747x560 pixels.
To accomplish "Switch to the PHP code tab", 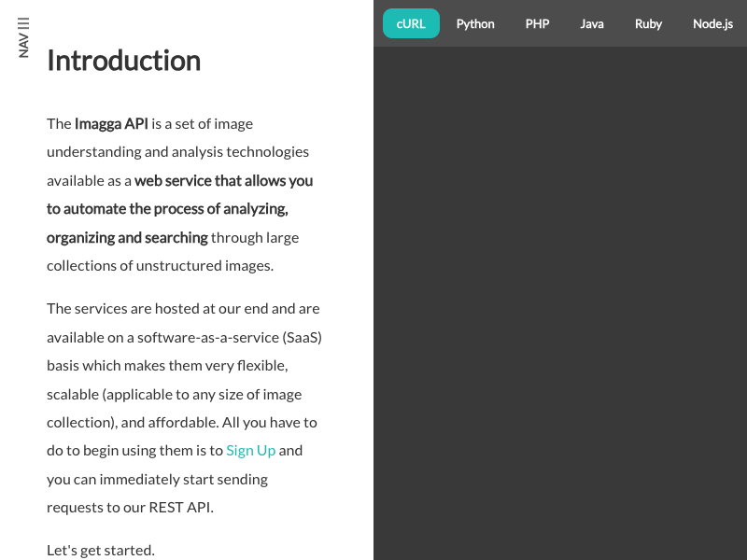I will point(538,24).
